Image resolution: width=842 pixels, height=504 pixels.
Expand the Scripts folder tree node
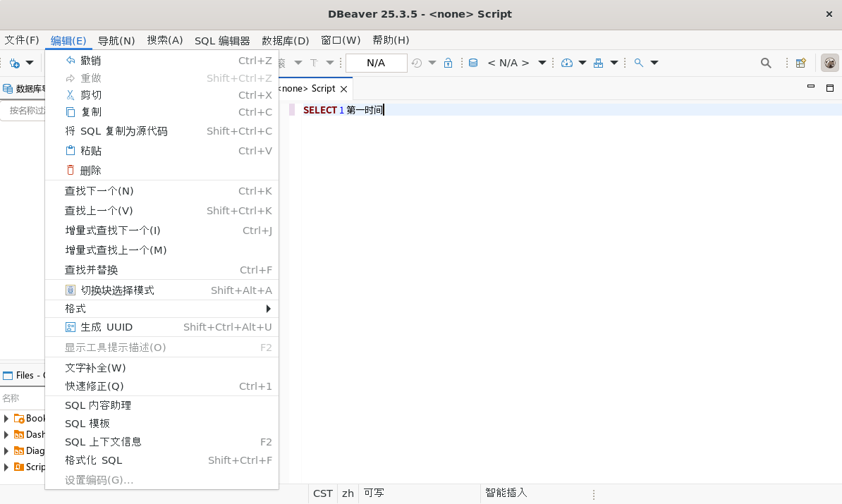point(6,467)
